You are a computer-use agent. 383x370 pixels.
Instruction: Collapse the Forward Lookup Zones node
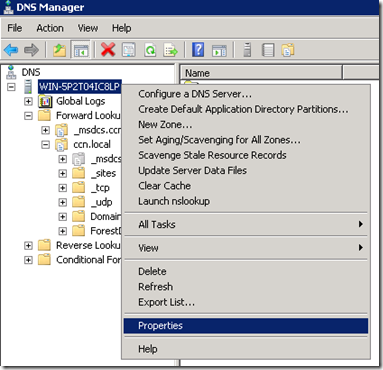pyautogui.click(x=28, y=116)
